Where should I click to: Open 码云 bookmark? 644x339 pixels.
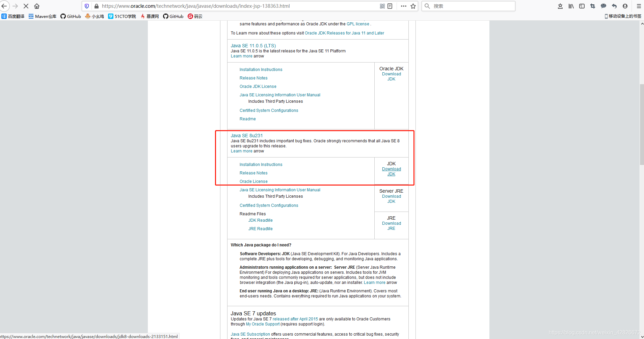195,16
